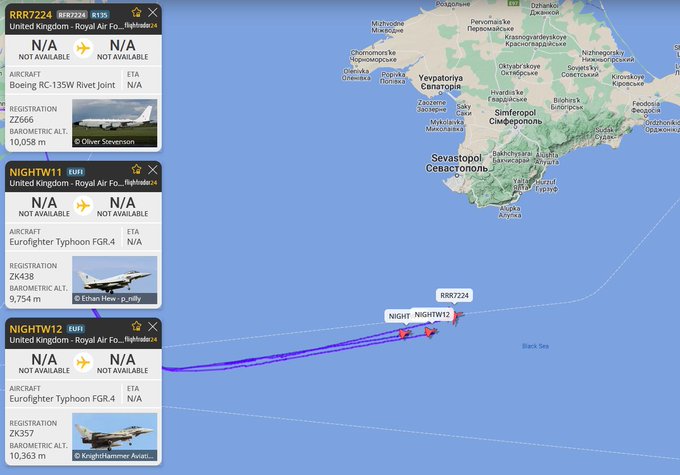Close the NIGHTW12 flight card
680x475 pixels.
point(153,327)
